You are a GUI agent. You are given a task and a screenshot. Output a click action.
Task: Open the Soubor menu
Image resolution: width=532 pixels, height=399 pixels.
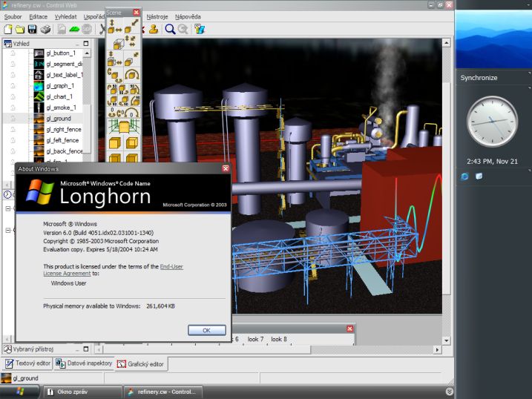point(13,16)
